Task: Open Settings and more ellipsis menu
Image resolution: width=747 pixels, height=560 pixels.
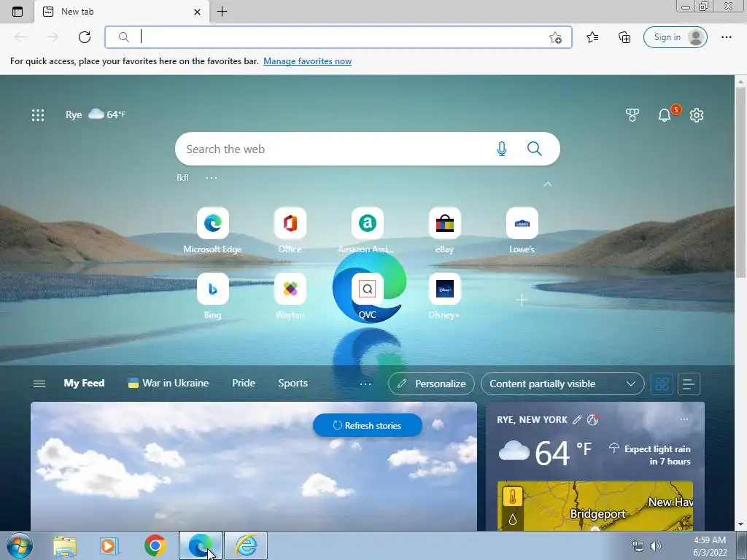Action: coord(726,37)
